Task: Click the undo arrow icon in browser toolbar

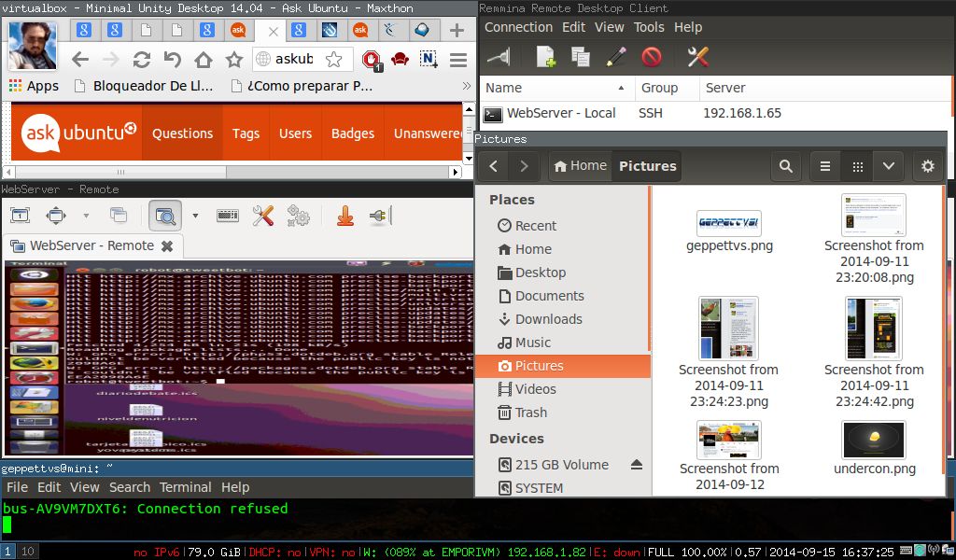Action: [173, 59]
